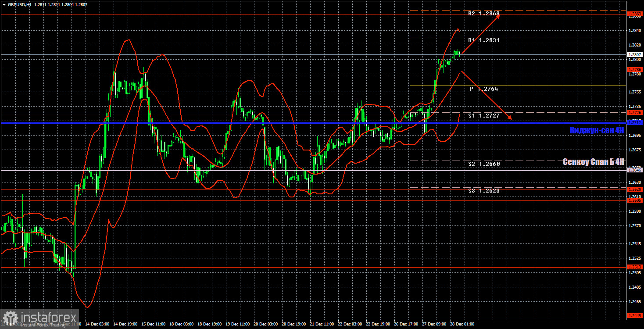The height and width of the screenshot is (329, 644).
Task: Click the red level tag 1.2726
Action: pos(635,113)
